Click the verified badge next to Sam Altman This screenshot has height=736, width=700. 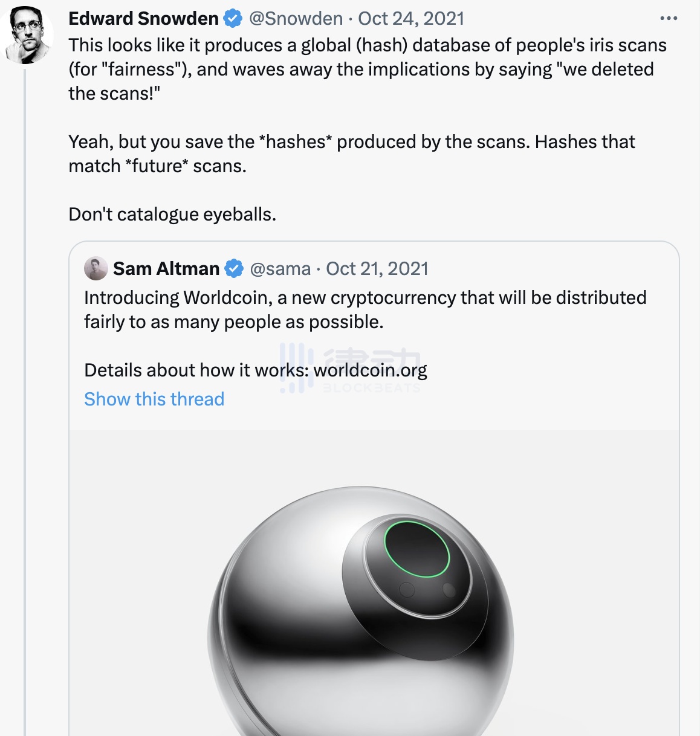[234, 268]
